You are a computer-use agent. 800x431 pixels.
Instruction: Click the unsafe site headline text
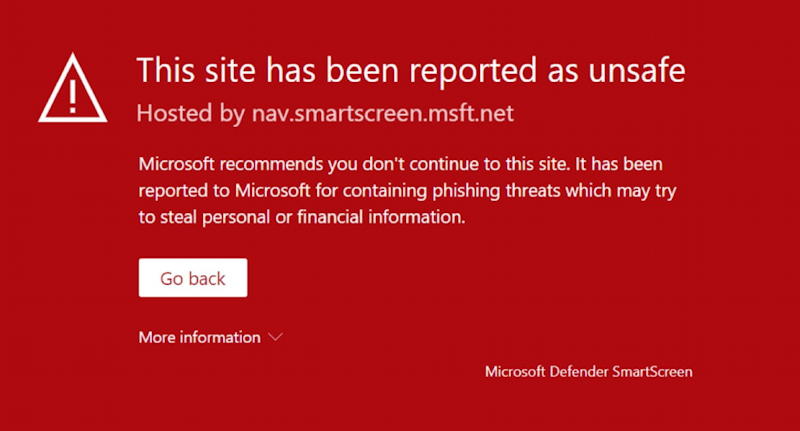411,70
